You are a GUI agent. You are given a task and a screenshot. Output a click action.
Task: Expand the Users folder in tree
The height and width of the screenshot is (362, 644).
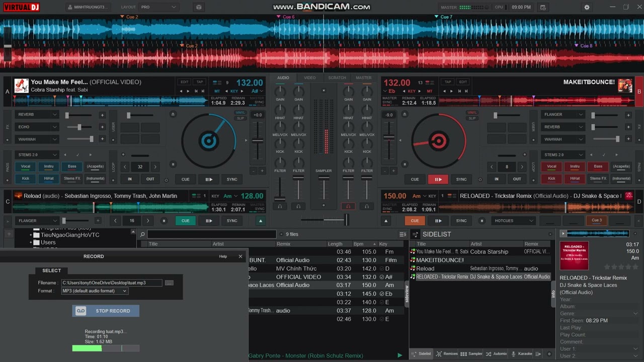(x=31, y=242)
